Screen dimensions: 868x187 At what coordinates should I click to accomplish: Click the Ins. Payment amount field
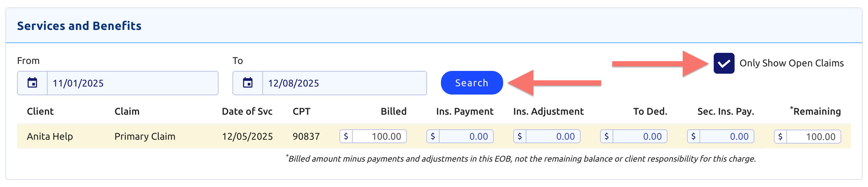coord(466,136)
